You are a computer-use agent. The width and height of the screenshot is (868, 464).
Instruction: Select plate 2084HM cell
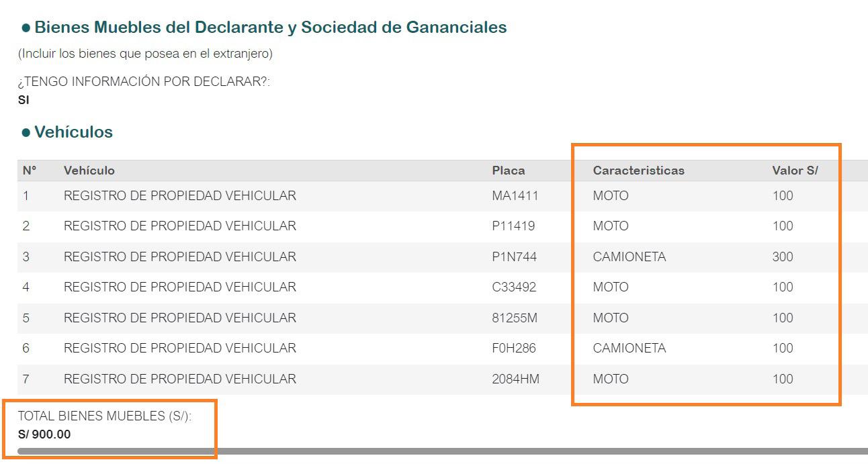pyautogui.click(x=515, y=379)
